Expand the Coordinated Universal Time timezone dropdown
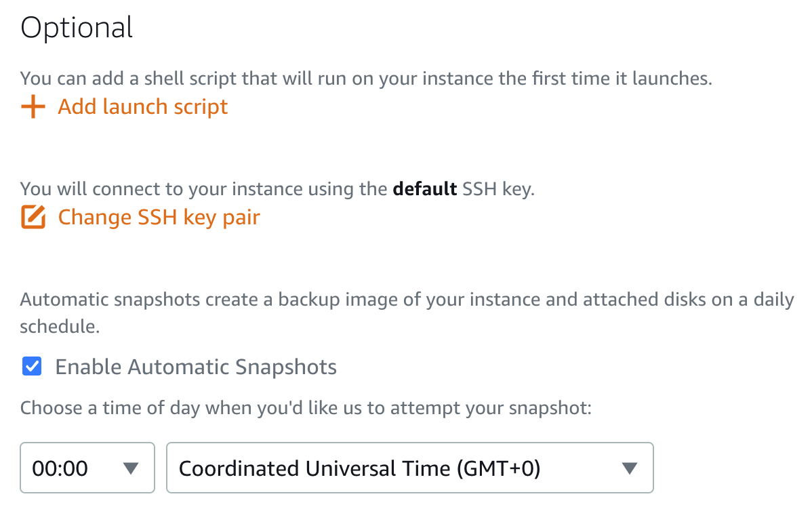Viewport: 812px width, 507px height. click(409, 468)
